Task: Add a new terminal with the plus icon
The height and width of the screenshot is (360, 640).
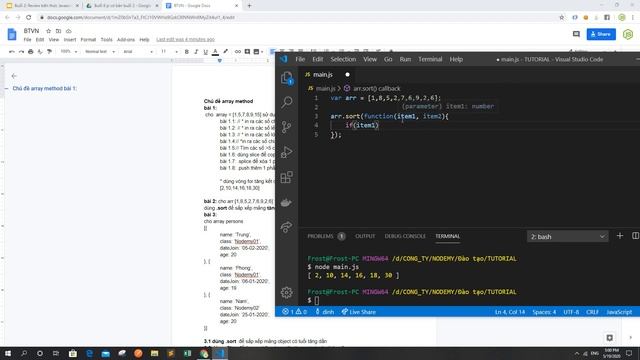Action: click(620, 236)
